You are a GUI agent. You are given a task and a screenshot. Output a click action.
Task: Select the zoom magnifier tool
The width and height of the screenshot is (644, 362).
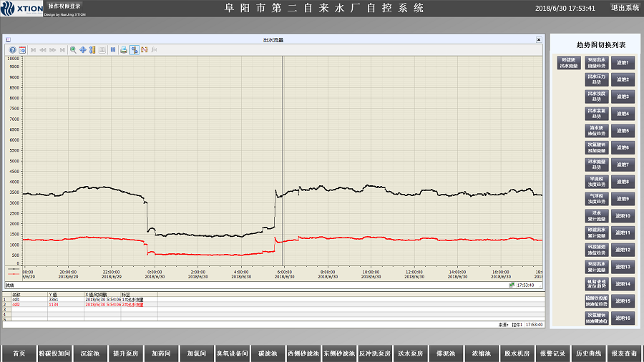73,49
